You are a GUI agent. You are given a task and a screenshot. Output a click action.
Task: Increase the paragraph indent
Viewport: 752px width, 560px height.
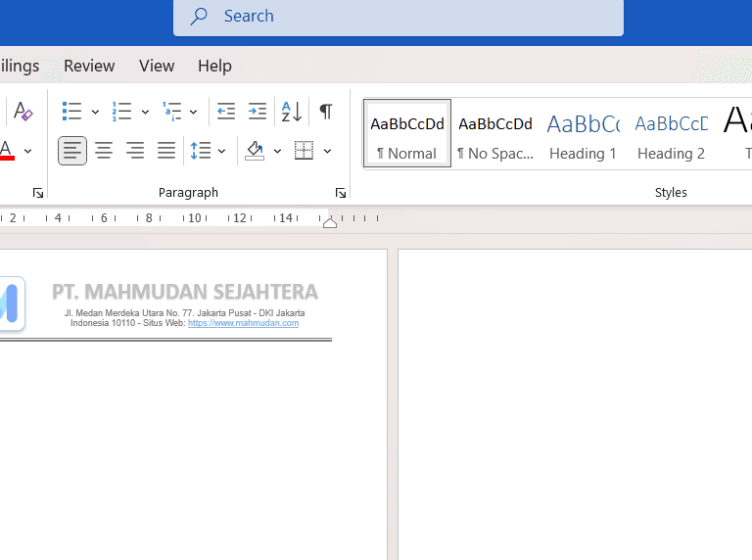coord(258,112)
